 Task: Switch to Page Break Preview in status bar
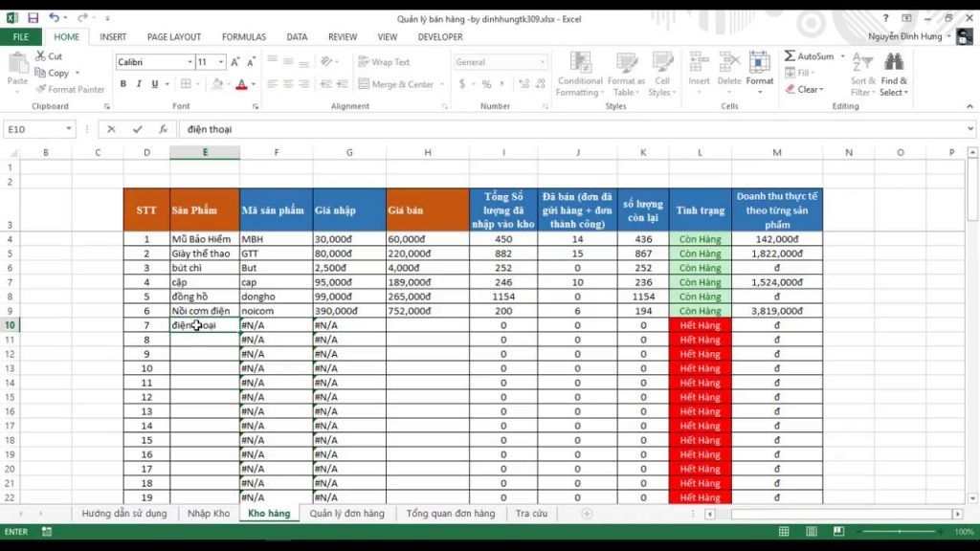point(838,532)
